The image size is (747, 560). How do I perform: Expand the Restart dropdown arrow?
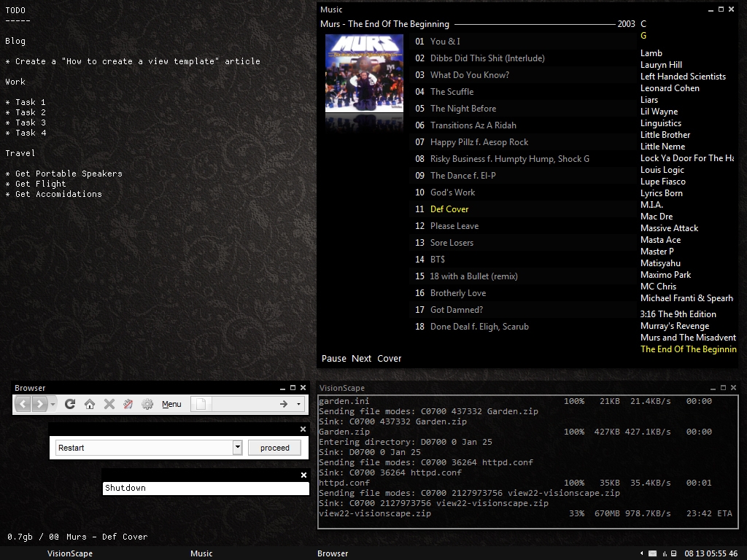click(237, 448)
